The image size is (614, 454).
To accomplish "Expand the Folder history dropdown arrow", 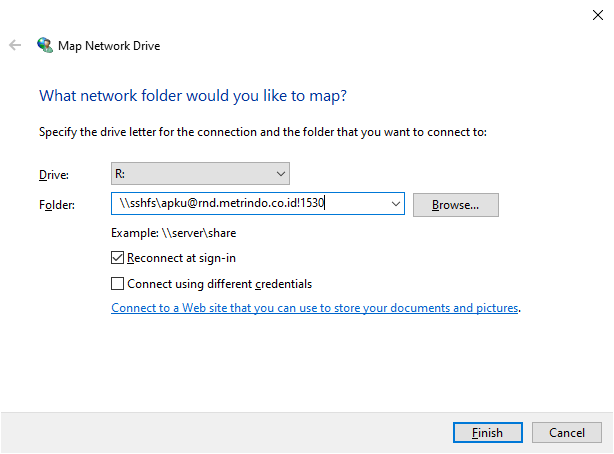I will coord(395,204).
